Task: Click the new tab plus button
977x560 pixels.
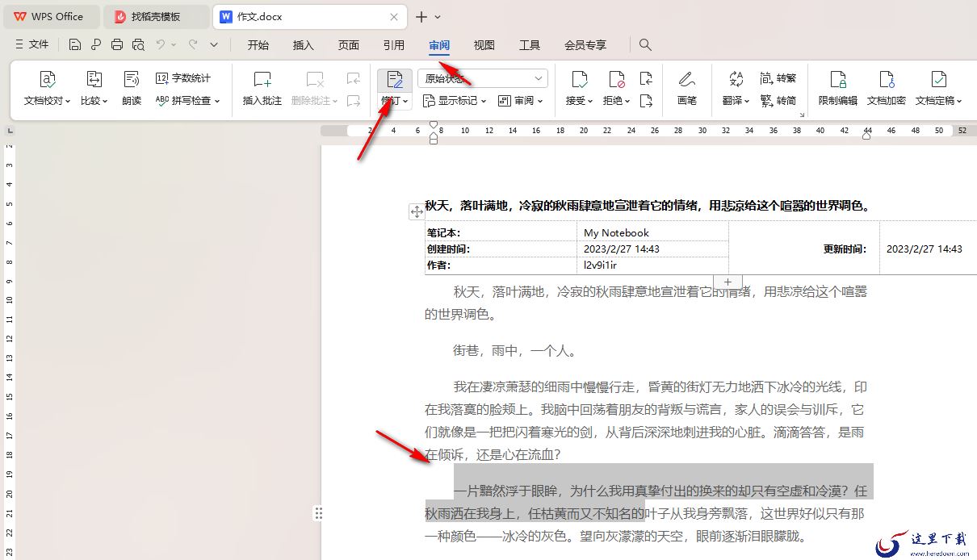Action: click(421, 16)
